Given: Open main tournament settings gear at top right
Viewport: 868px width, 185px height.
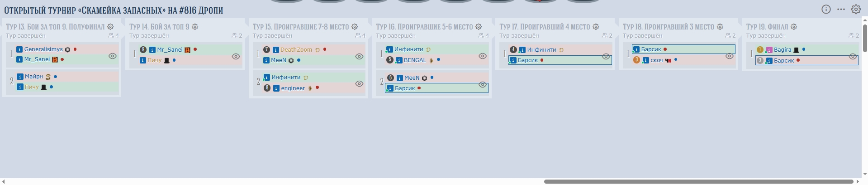Looking at the screenshot, I should tap(856, 10).
